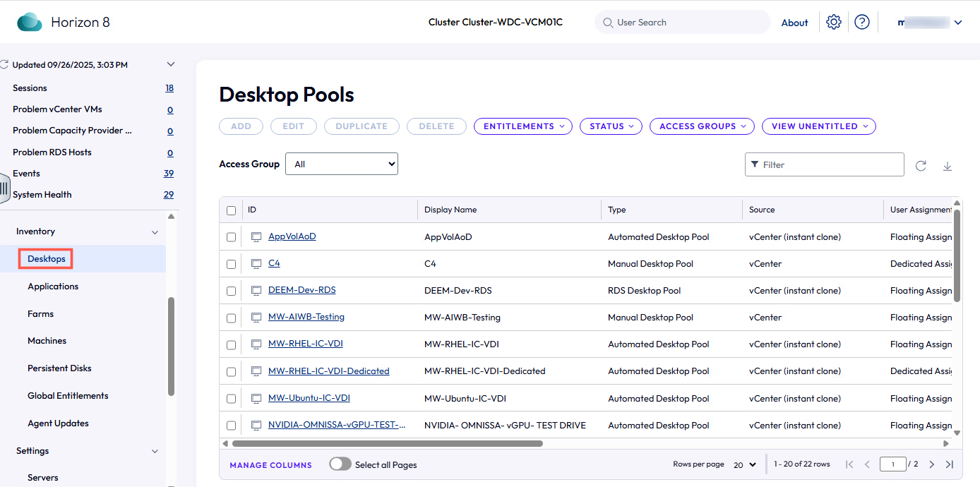Image resolution: width=980 pixels, height=487 pixels.
Task: Click the dashboard refresh icon beside Updated
Action: click(x=5, y=65)
